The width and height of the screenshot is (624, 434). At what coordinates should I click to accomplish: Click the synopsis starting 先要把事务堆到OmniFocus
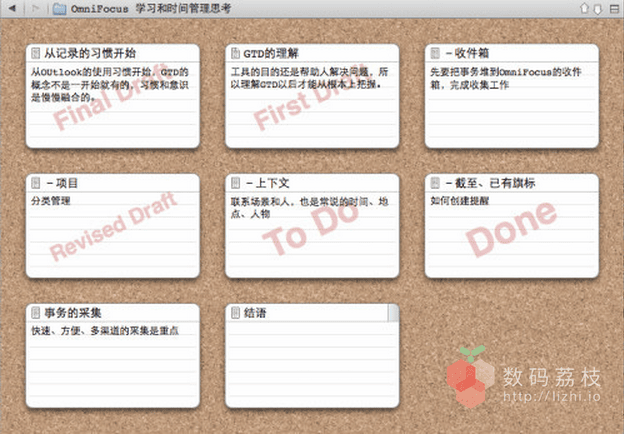click(506, 78)
